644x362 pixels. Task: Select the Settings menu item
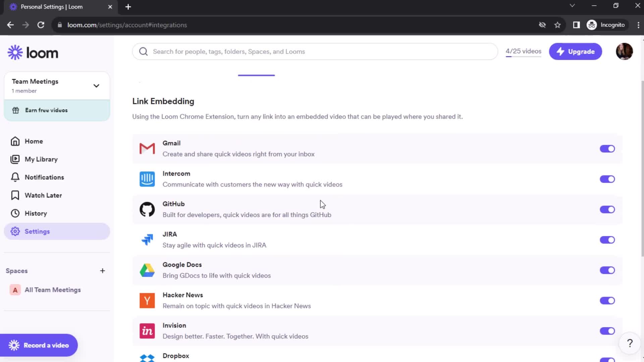click(x=37, y=232)
